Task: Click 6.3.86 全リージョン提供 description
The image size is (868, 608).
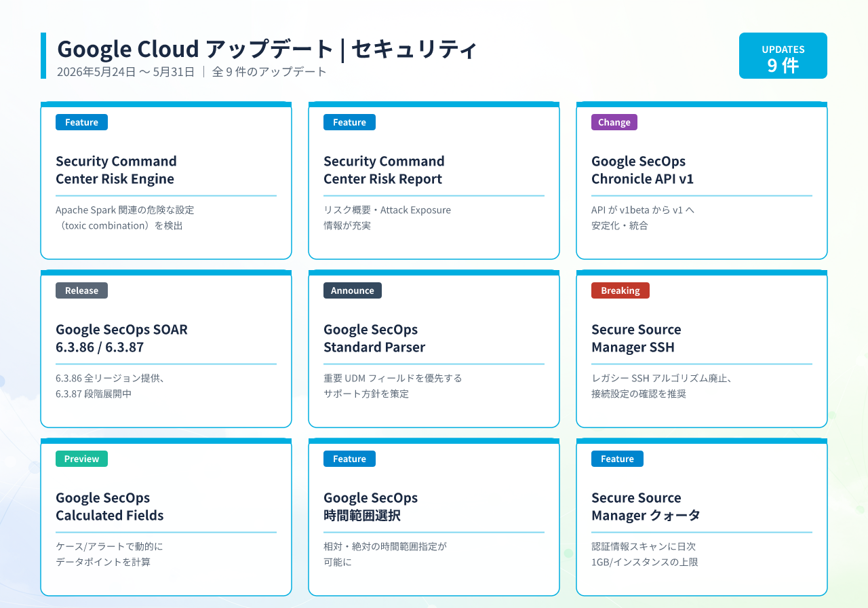Action: pyautogui.click(x=111, y=386)
